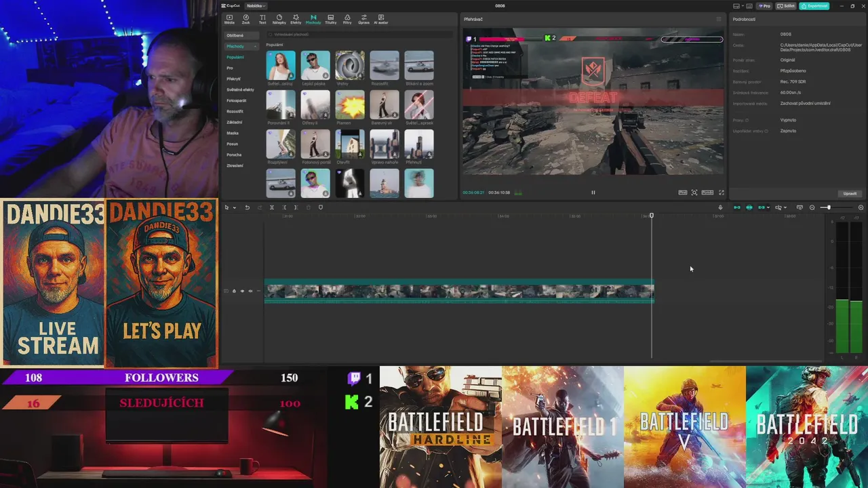Select the Blikání a zoom transition thumbnail
Screen dimensions: 868x488
[419, 65]
